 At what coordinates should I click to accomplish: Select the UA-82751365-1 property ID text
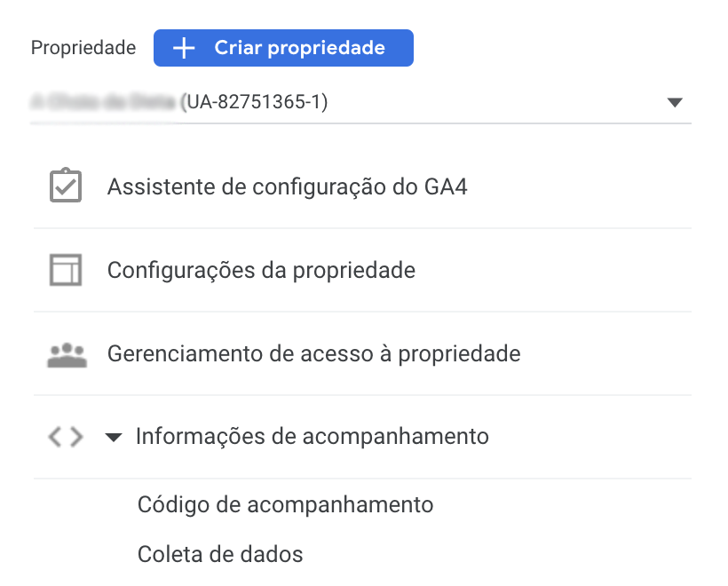(x=254, y=103)
